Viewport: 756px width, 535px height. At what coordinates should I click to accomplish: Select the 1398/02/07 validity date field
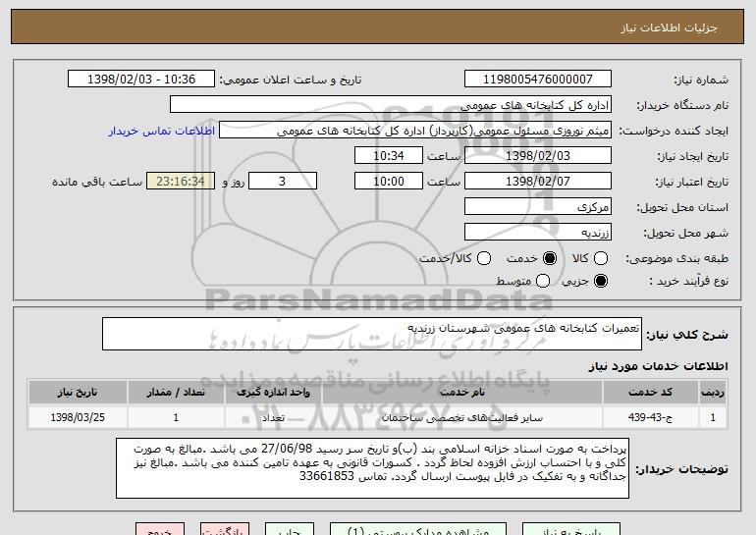[536, 182]
